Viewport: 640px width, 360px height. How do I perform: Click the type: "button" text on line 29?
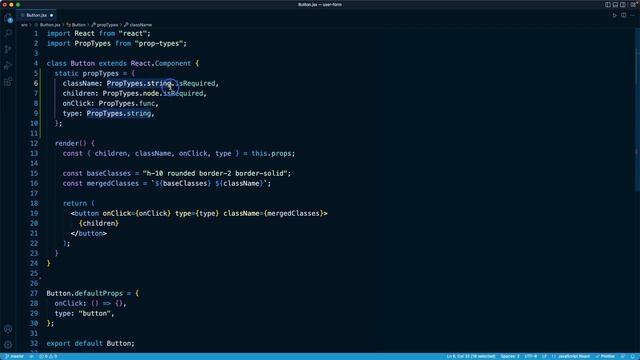tap(84, 313)
